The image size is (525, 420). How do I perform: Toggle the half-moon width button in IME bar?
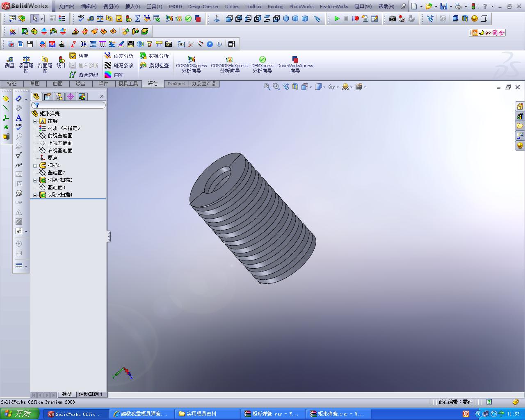click(482, 33)
